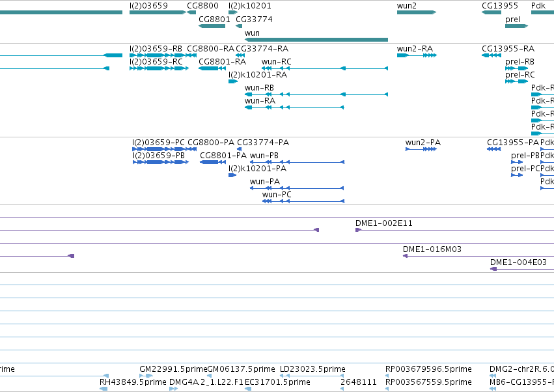Select transcript wun2-RA label
Viewport: 554px width, 392px height.
(415, 49)
